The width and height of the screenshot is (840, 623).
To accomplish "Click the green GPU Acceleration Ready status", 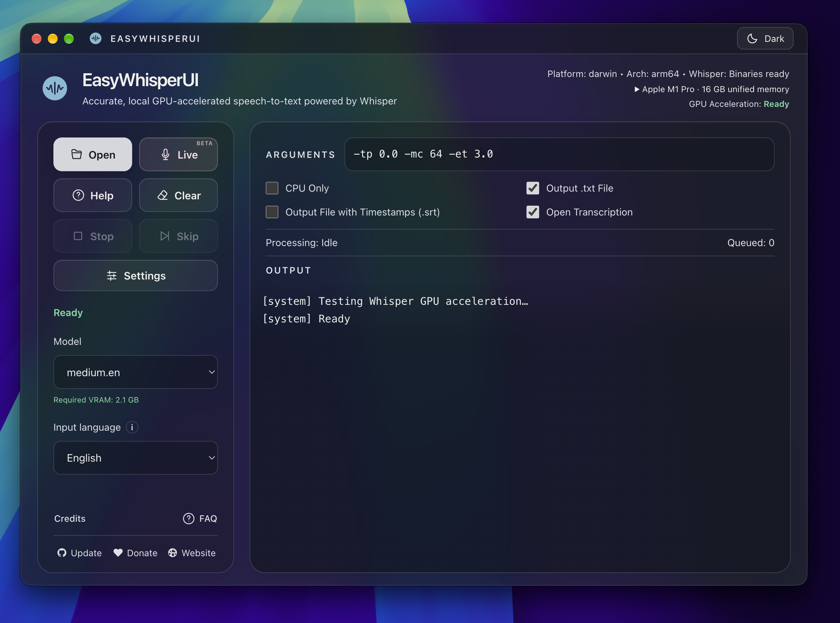I will pos(776,104).
